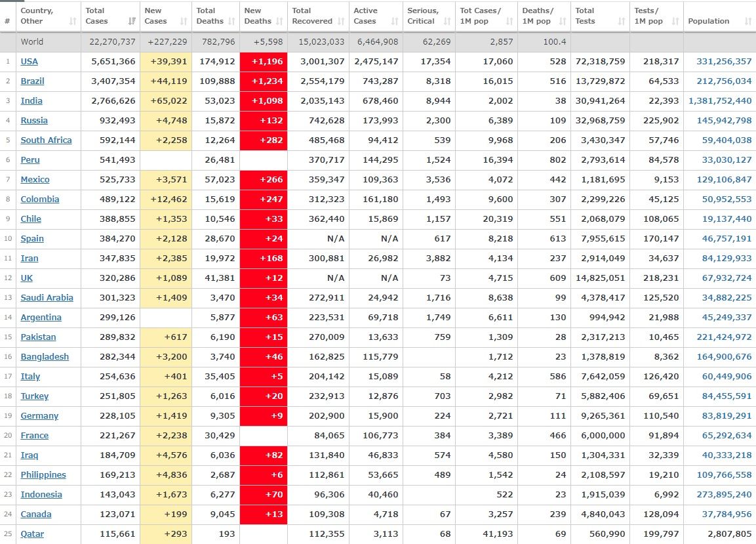Click the World summary row label
This screenshot has height=544, width=756.
[32, 42]
